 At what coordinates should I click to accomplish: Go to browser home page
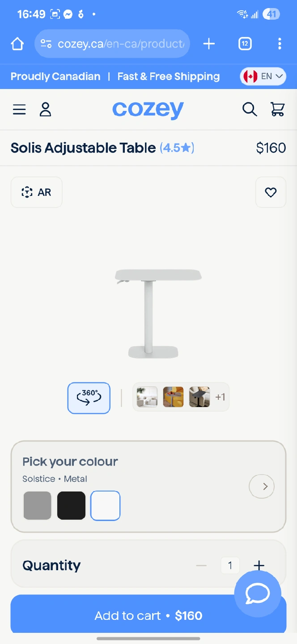(17, 44)
